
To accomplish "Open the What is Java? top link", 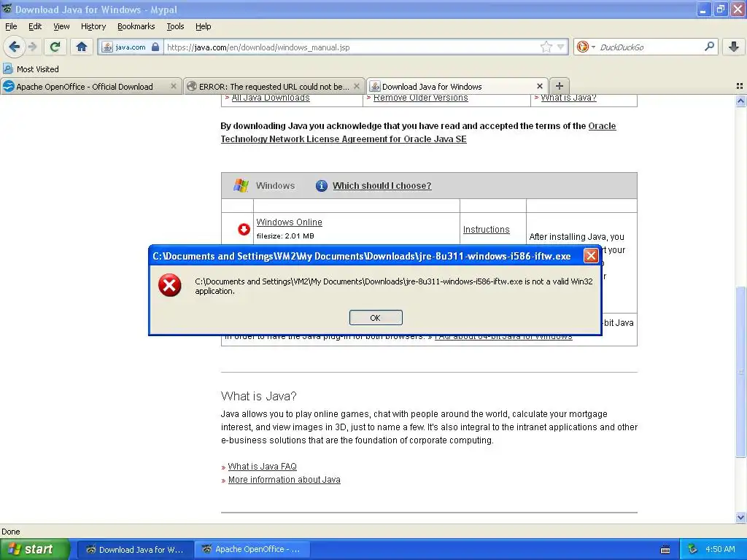I will 568,98.
